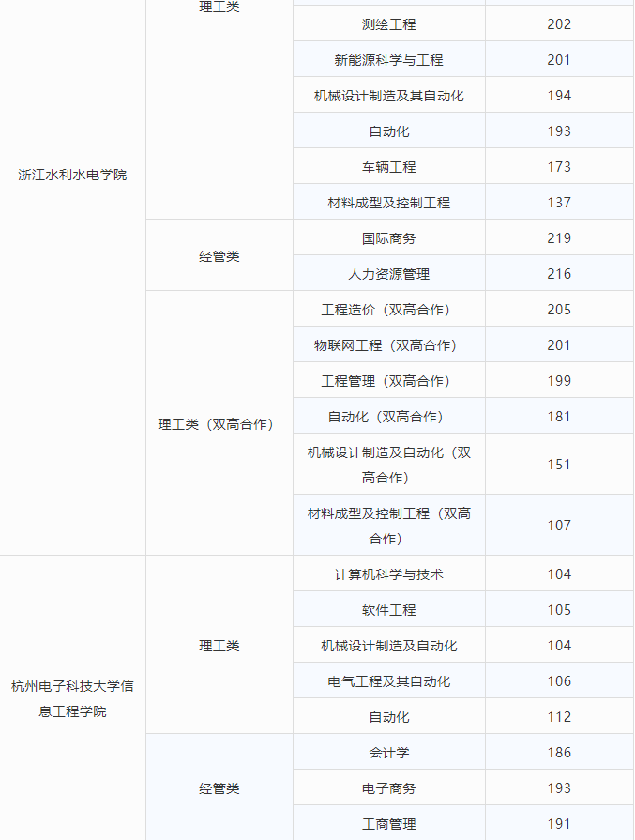Image resolution: width=635 pixels, height=840 pixels.
Task: Click 机械设计制造及其自动化 major cell
Action: [388, 96]
